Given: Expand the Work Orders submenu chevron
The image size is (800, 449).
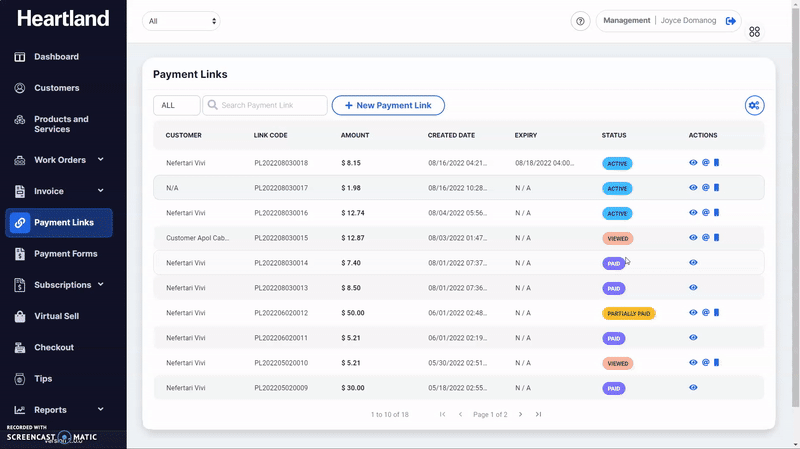Looking at the screenshot, I should (101, 160).
